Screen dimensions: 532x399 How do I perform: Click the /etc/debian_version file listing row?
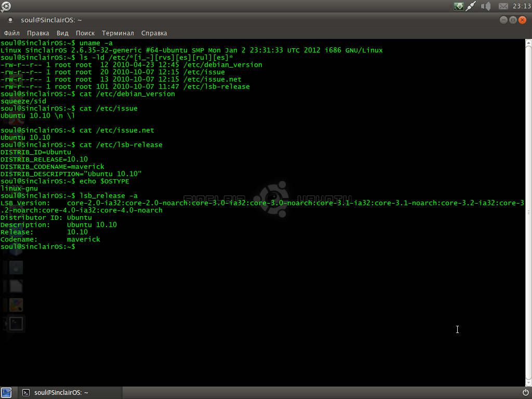(x=131, y=65)
